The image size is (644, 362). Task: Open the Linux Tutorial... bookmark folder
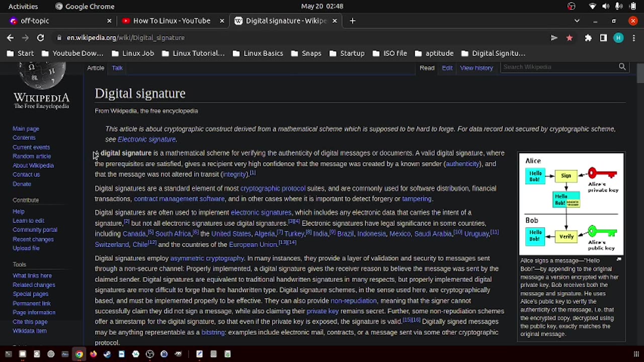(193, 53)
